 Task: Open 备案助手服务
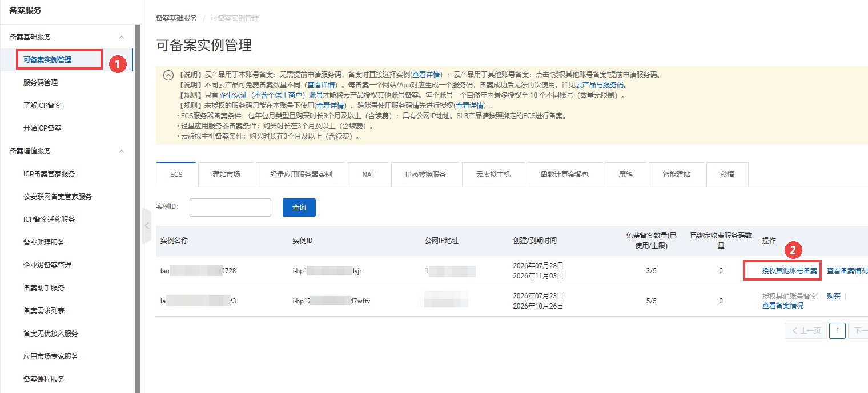pos(44,288)
